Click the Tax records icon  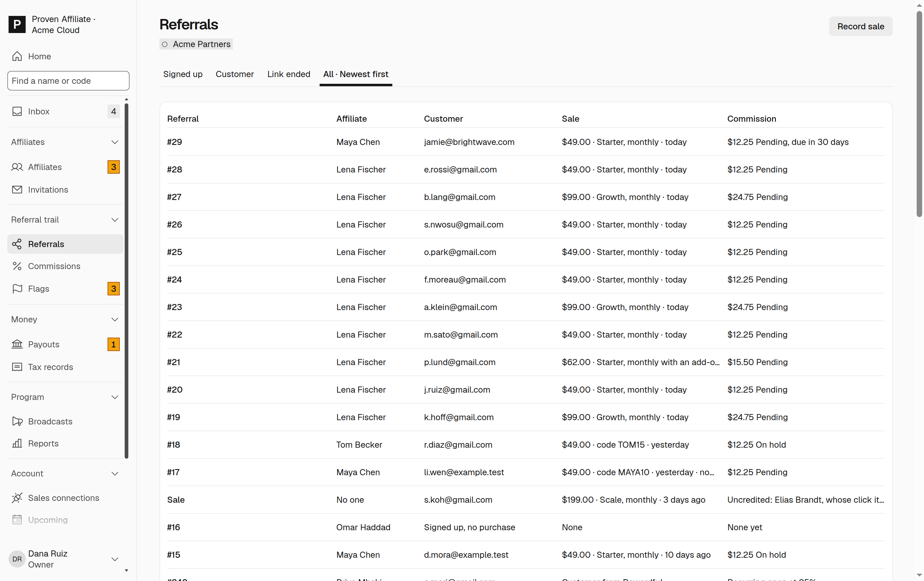(x=17, y=367)
